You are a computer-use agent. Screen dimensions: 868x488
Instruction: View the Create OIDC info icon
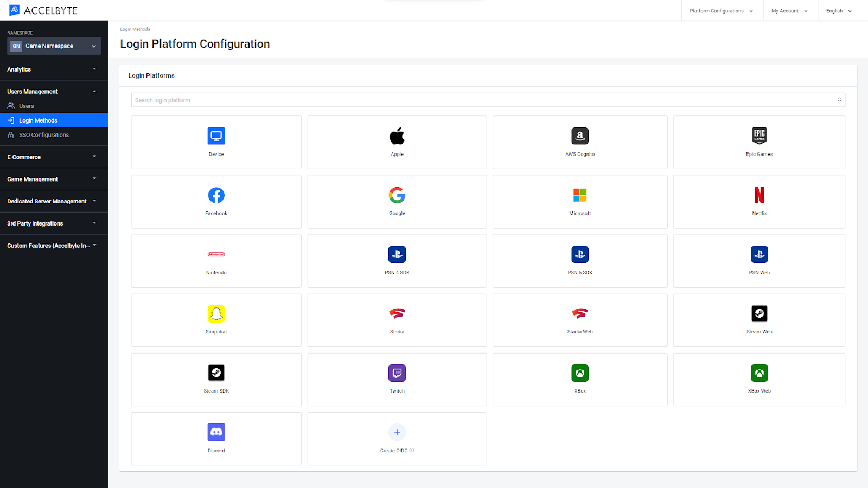pyautogui.click(x=412, y=450)
